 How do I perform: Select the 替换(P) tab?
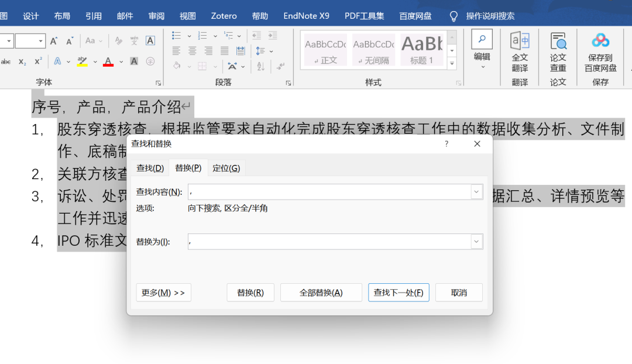tap(188, 168)
